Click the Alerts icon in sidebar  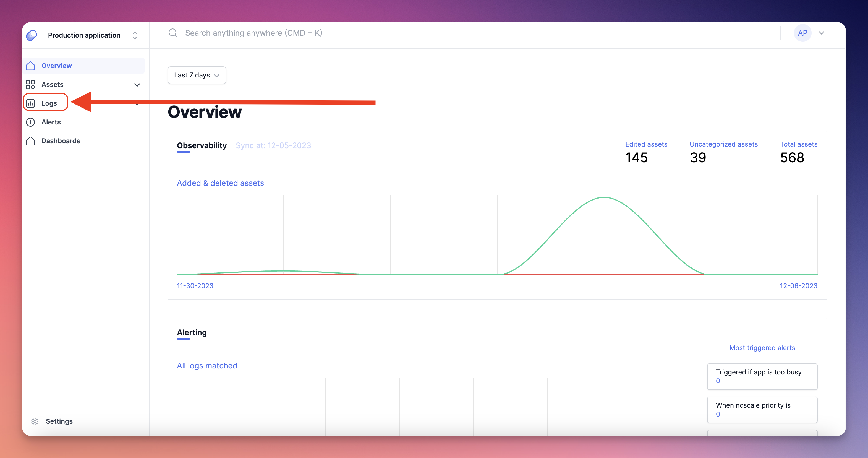coord(32,122)
